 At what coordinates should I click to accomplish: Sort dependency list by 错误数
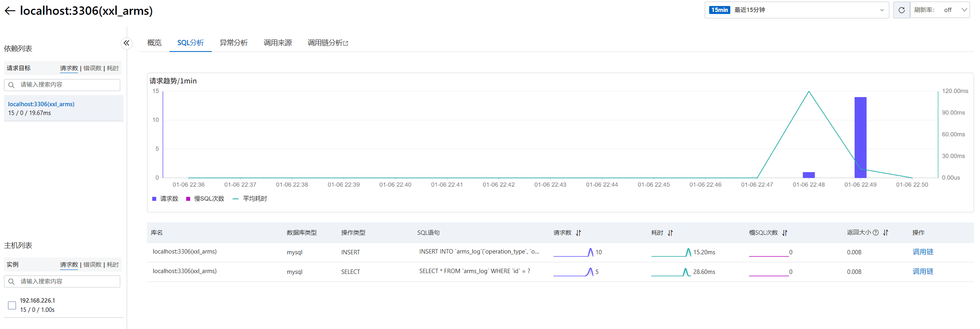pyautogui.click(x=92, y=68)
